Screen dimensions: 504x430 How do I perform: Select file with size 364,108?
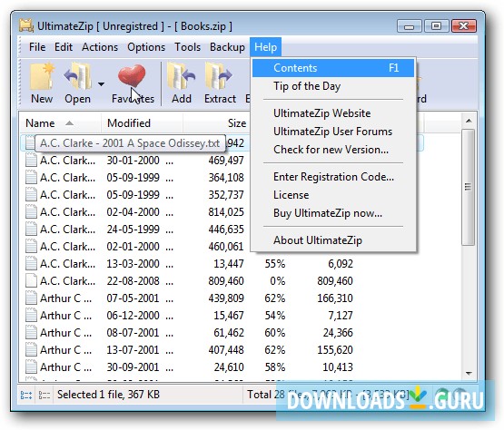point(133,178)
